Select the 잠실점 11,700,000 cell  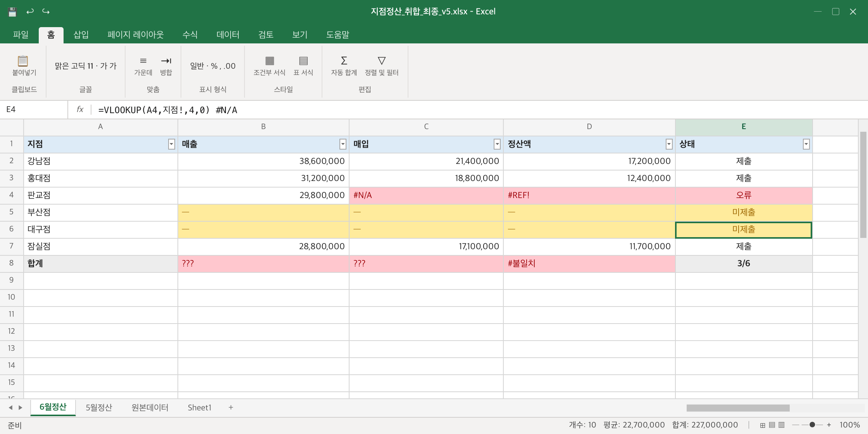pos(589,246)
